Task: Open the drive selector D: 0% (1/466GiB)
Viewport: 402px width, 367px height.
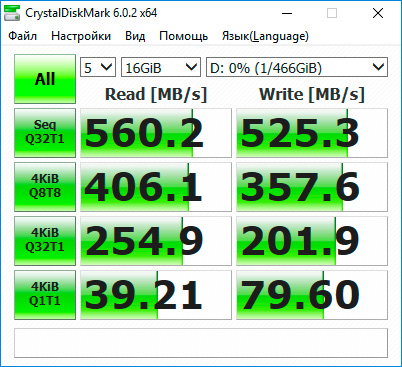Action: pos(297,68)
